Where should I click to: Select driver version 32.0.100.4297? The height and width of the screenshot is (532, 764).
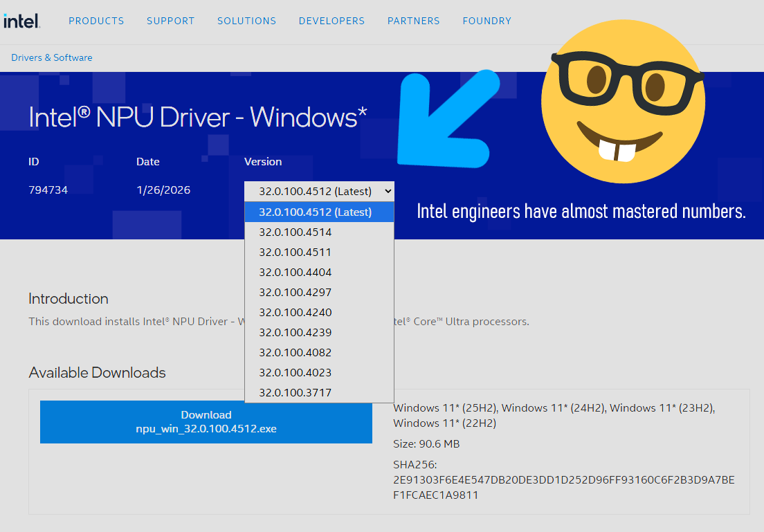[295, 293]
